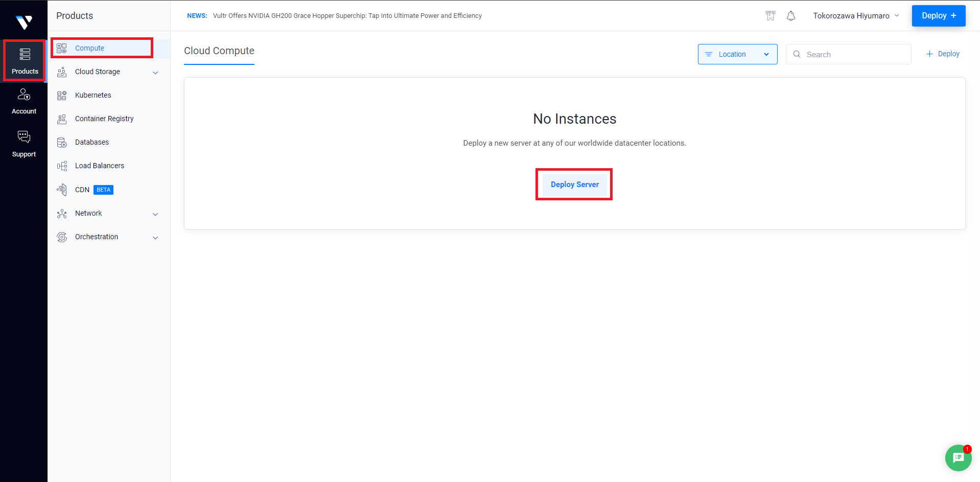Click the Orchestration label
This screenshot has width=980, height=482.
pyautogui.click(x=97, y=237)
